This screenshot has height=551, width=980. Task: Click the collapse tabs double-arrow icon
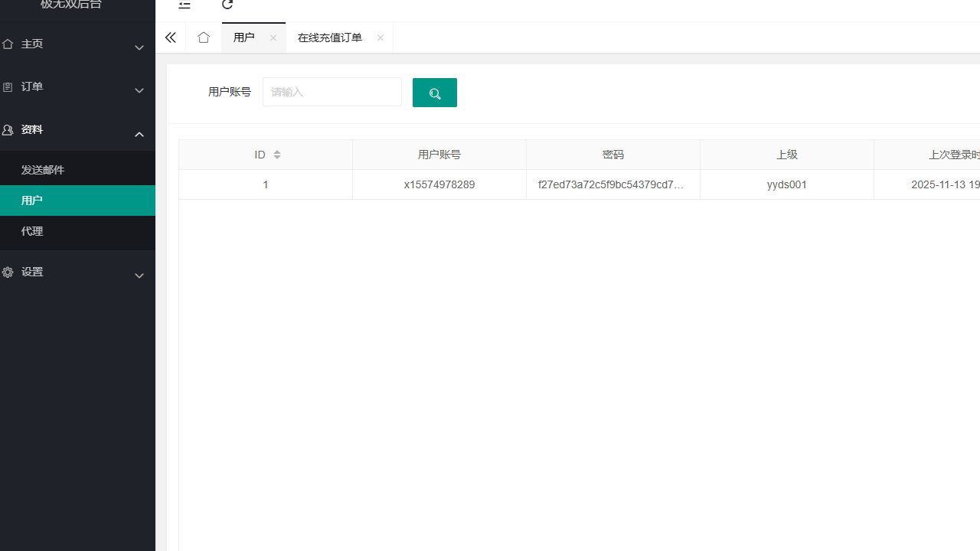(x=170, y=37)
